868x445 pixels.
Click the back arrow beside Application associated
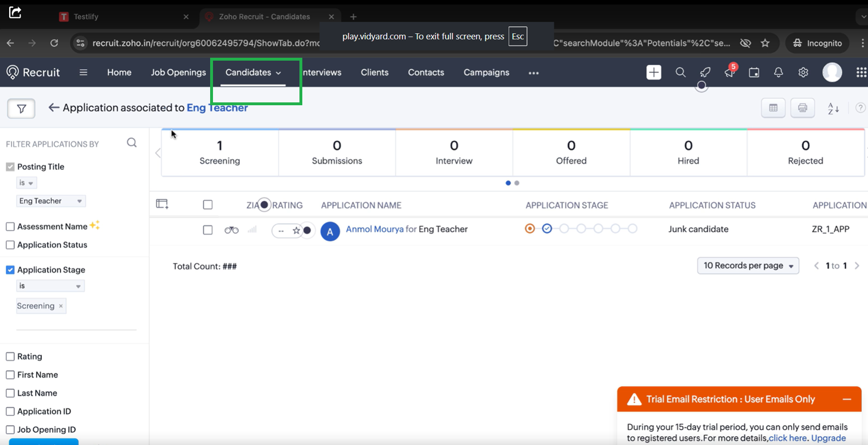[54, 108]
